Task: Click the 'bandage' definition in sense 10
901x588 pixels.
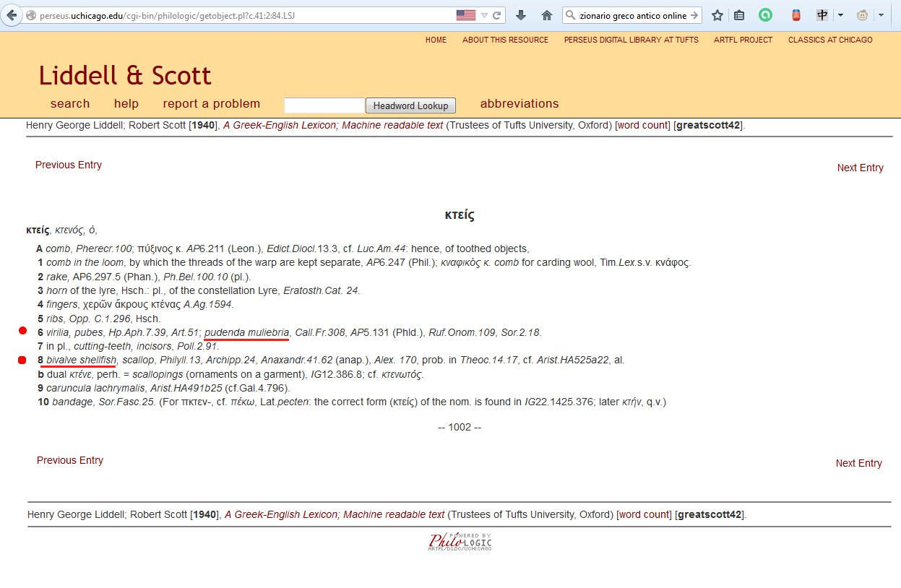Action: coord(71,401)
